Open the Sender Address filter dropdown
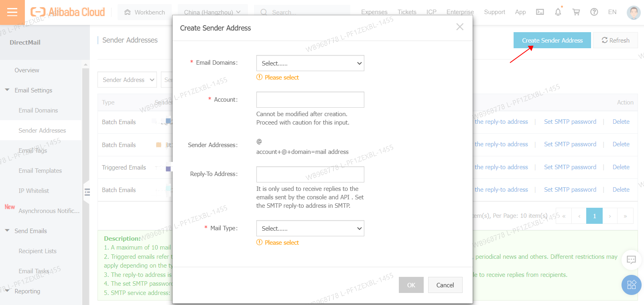This screenshot has width=644, height=305. (127, 80)
